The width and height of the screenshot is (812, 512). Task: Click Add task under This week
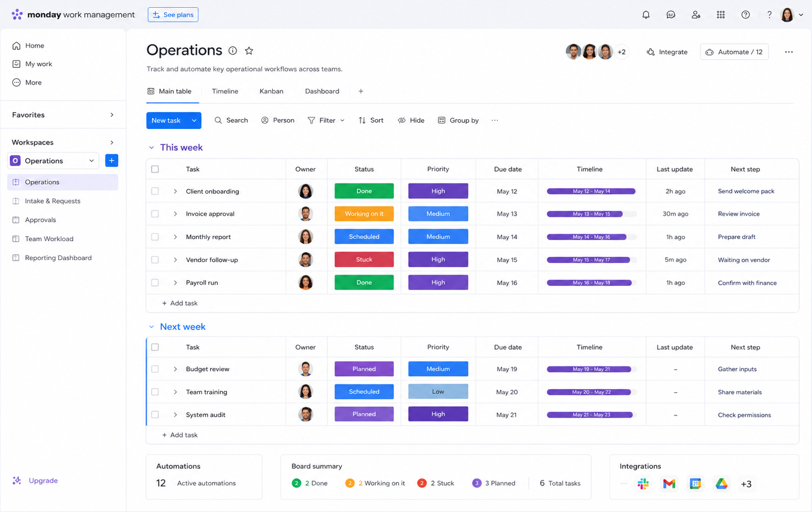180,303
